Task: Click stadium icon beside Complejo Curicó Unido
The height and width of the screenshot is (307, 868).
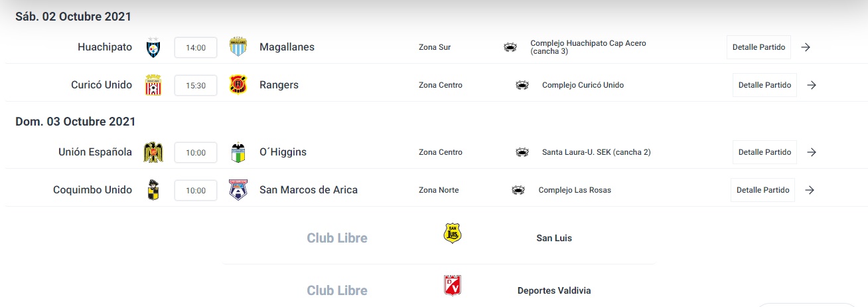Action: pos(522,85)
